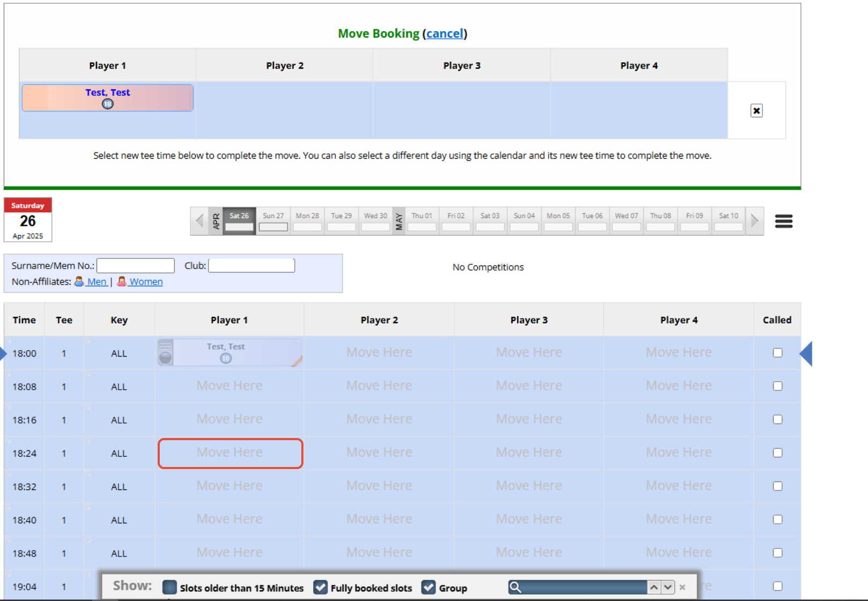Click the blue left arrow beside 18:00 row
The width and height of the screenshot is (868, 601).
(x=3, y=353)
